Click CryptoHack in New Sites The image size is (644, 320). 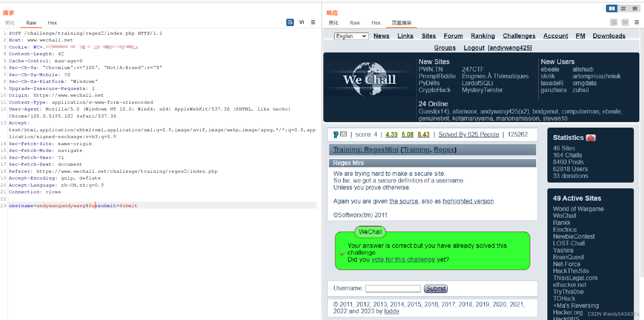[x=434, y=90]
